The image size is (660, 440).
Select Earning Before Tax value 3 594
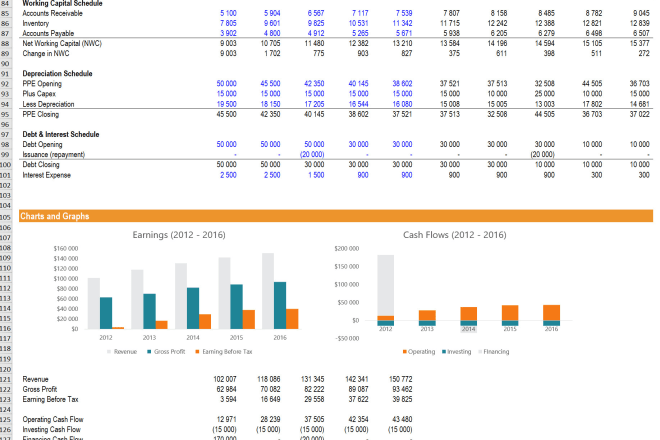(228, 400)
